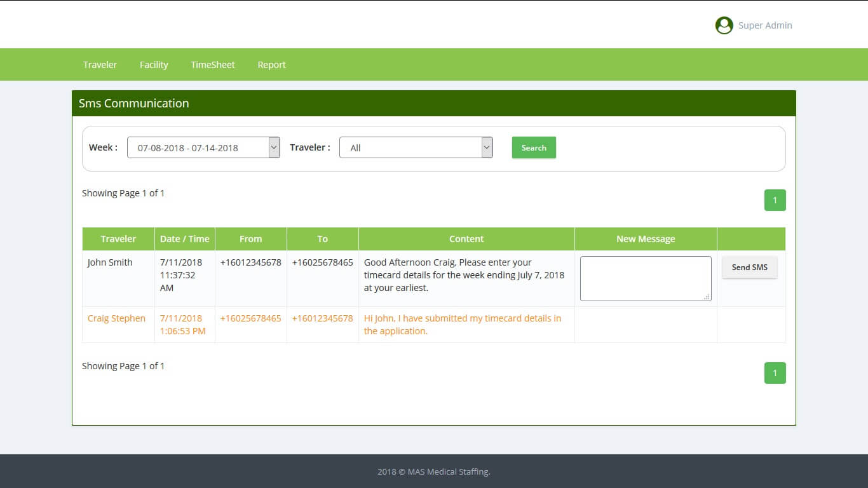The height and width of the screenshot is (488, 868).
Task: Open the Traveler menu in navigation bar
Action: pyautogui.click(x=100, y=65)
